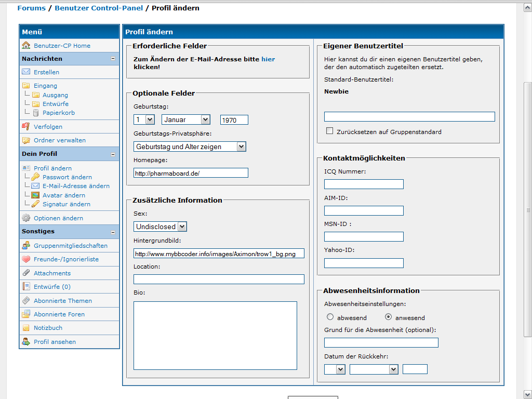Open the birthday day dropdown
Screen dimensions: 532x399
144,119
